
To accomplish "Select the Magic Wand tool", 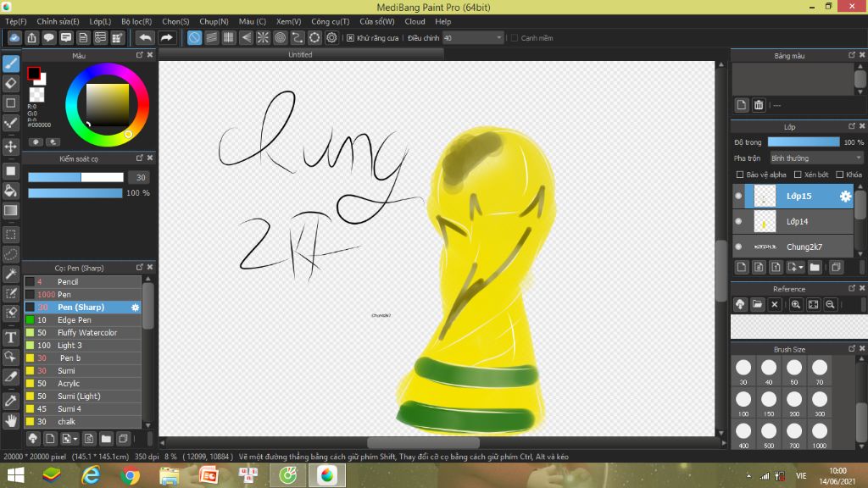I will [x=10, y=274].
